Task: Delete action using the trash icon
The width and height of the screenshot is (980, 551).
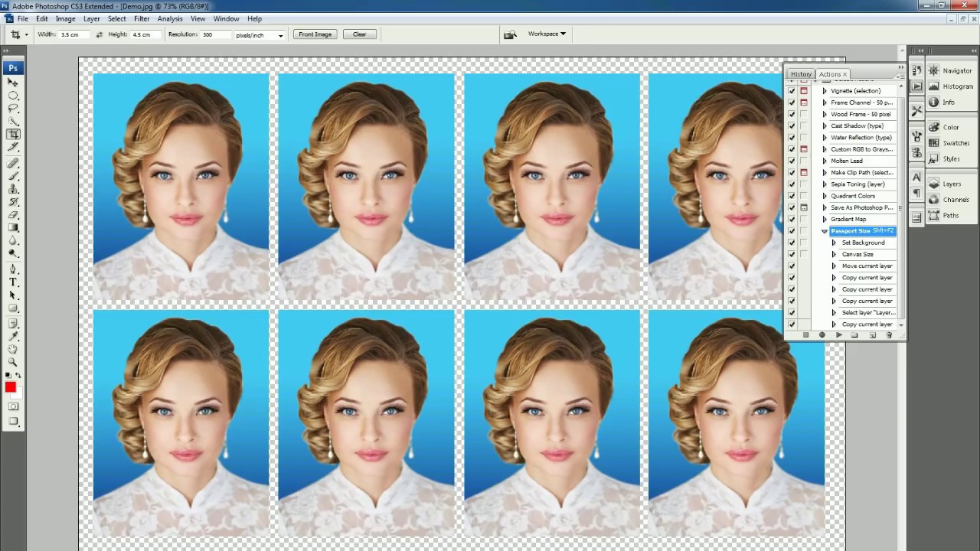Action: tap(889, 335)
